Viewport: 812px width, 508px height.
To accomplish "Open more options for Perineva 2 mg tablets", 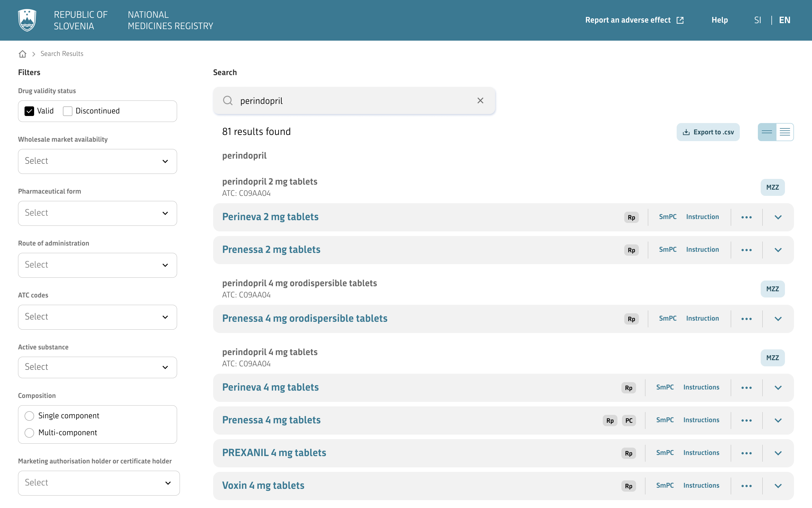I will pos(747,217).
